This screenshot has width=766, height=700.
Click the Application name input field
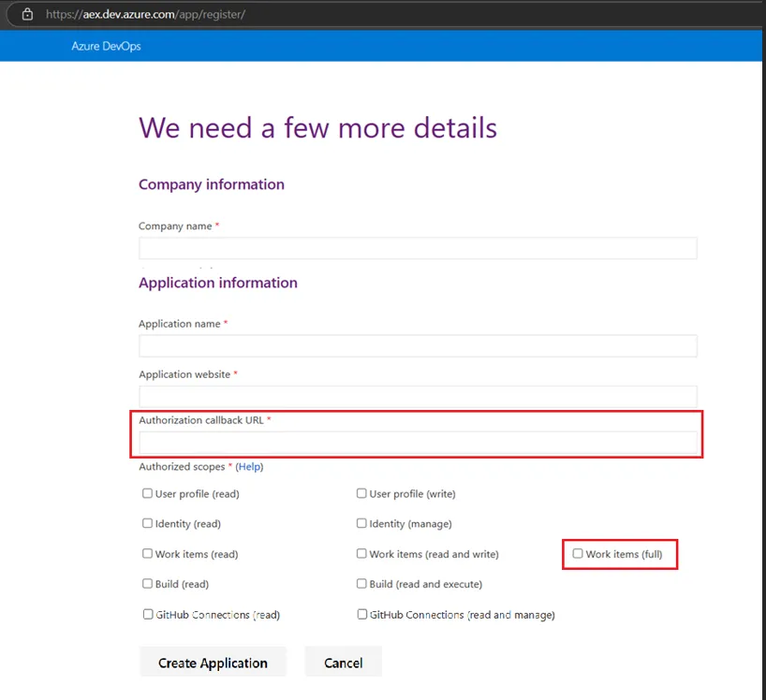point(418,345)
